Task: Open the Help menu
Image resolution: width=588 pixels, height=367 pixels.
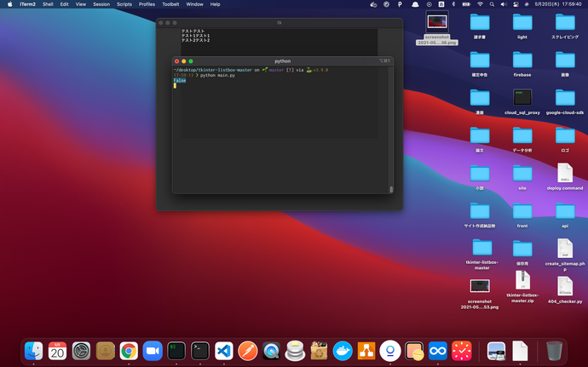Action: point(215,4)
